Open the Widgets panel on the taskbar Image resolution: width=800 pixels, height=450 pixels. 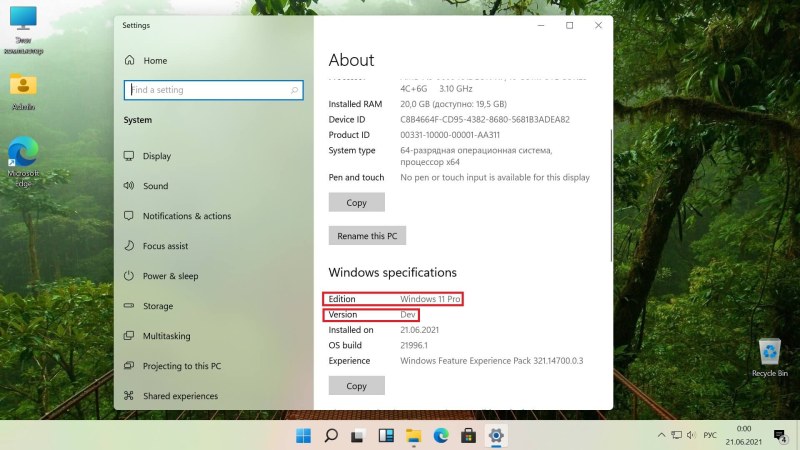point(385,435)
